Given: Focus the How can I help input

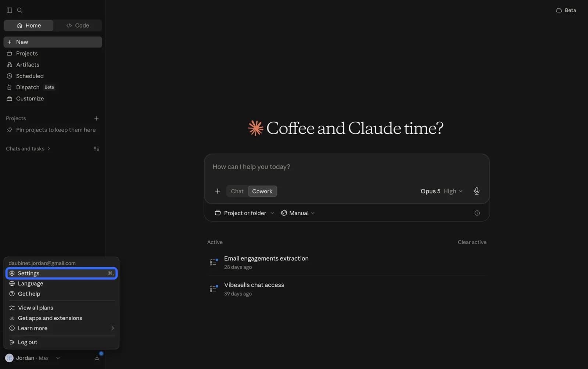Looking at the screenshot, I should pos(347,167).
